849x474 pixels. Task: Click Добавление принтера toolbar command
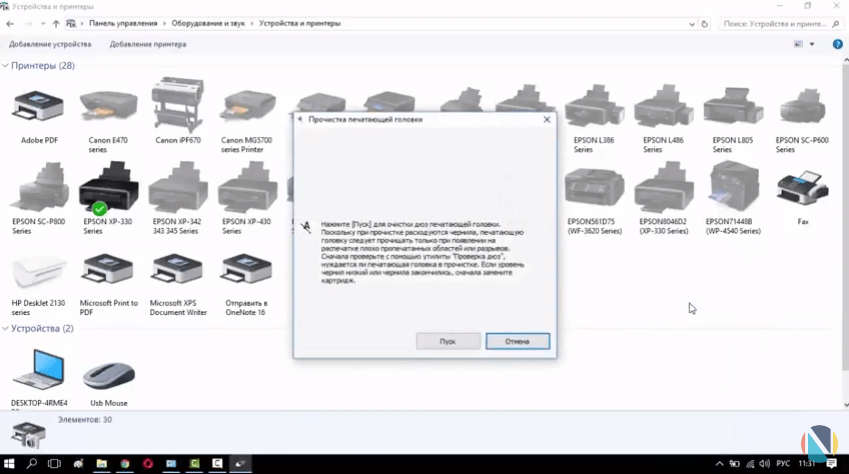click(x=148, y=44)
